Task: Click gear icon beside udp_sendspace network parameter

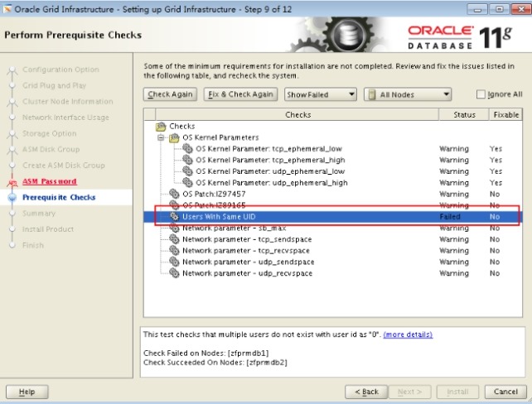Action: pyautogui.click(x=174, y=262)
